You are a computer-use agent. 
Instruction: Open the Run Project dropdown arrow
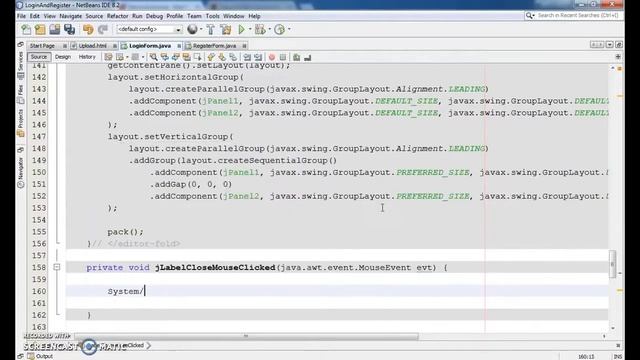250,29
